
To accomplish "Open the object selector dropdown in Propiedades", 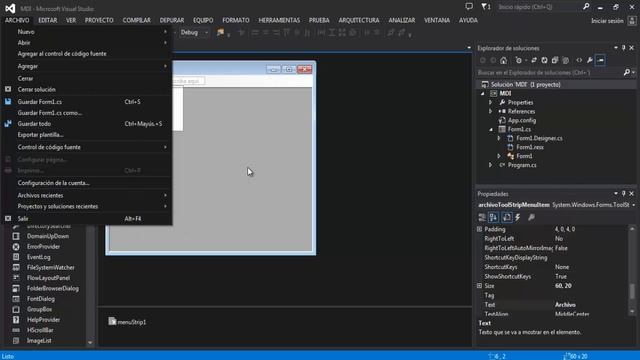I will coord(633,205).
